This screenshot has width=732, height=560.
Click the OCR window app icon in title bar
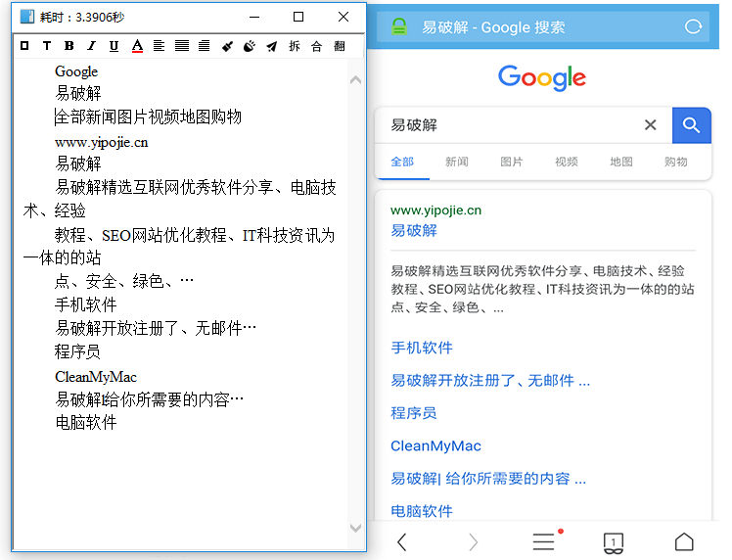[x=27, y=17]
